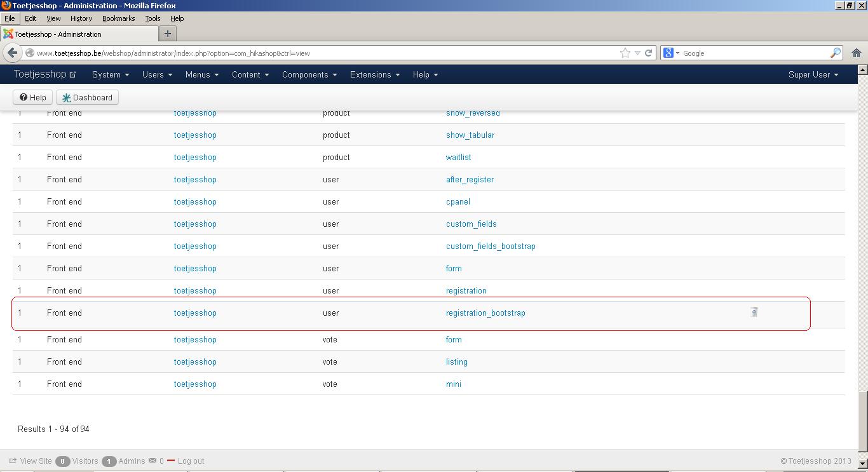Click the toetjesshop template link in mini row
This screenshot has height=472, width=868.
tap(195, 384)
